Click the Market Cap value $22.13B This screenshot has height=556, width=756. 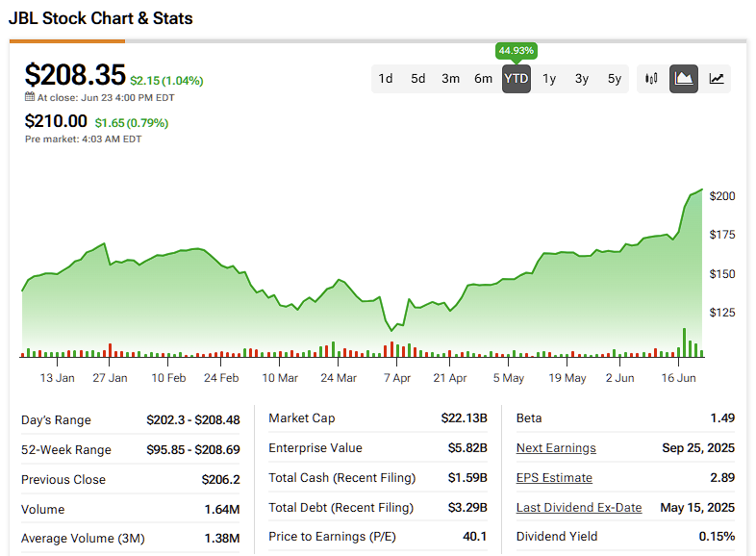(x=465, y=418)
